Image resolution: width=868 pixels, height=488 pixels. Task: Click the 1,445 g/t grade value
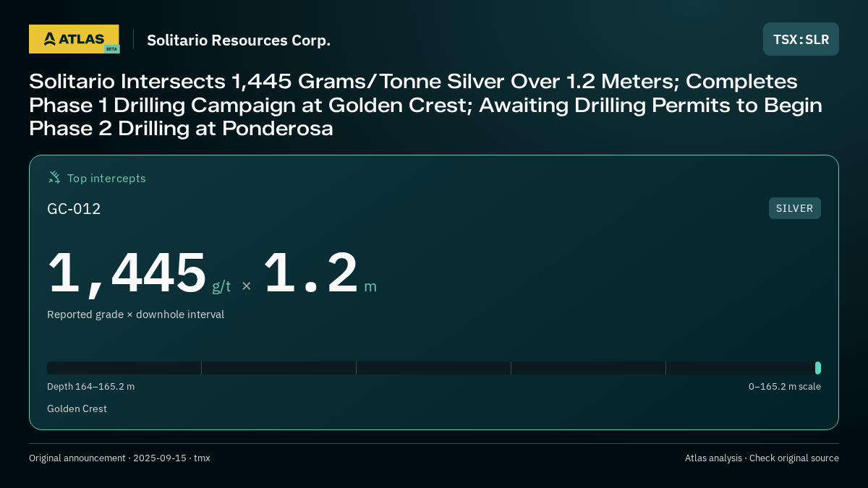139,273
